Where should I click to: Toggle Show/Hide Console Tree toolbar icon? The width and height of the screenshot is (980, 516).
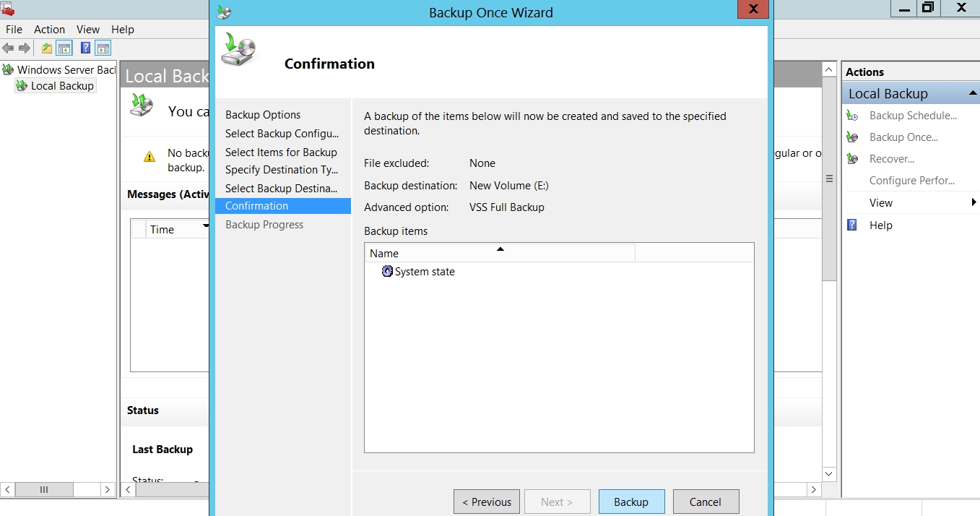tap(64, 48)
